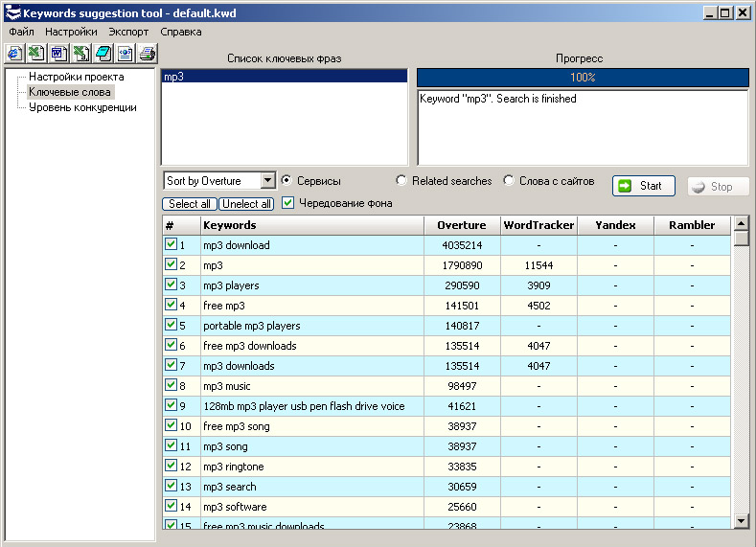Click the Word export toolbar icon

tap(57, 53)
